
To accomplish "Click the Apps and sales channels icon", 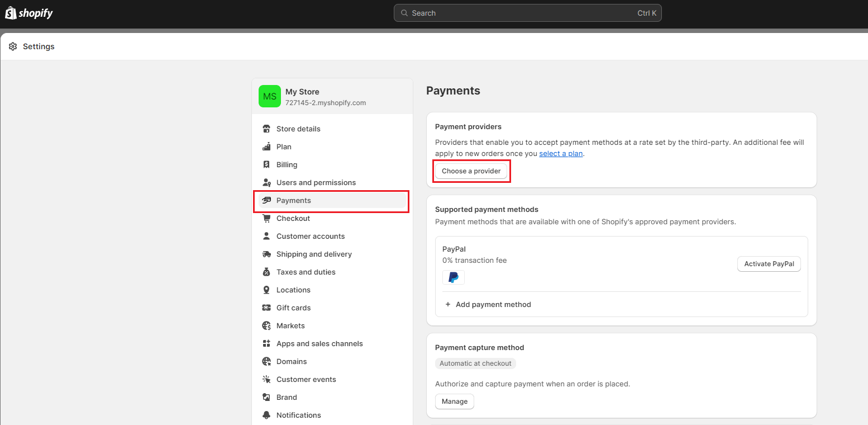I will [x=266, y=343].
